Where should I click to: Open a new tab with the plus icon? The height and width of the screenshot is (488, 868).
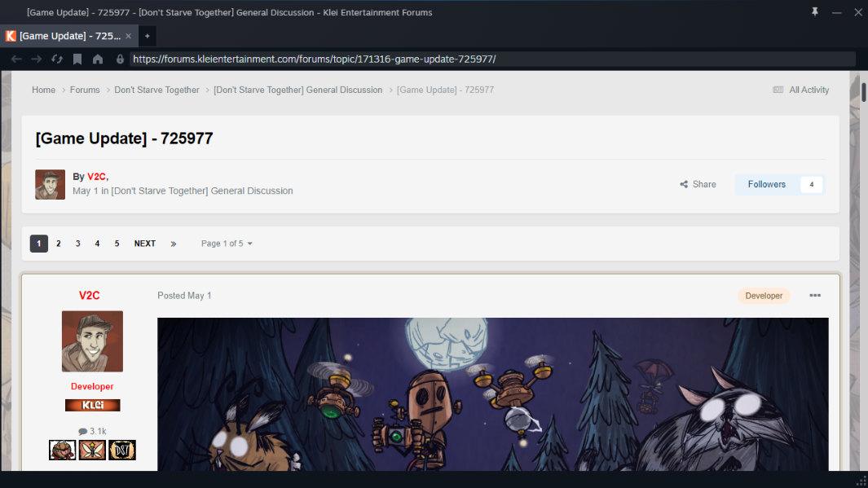148,36
